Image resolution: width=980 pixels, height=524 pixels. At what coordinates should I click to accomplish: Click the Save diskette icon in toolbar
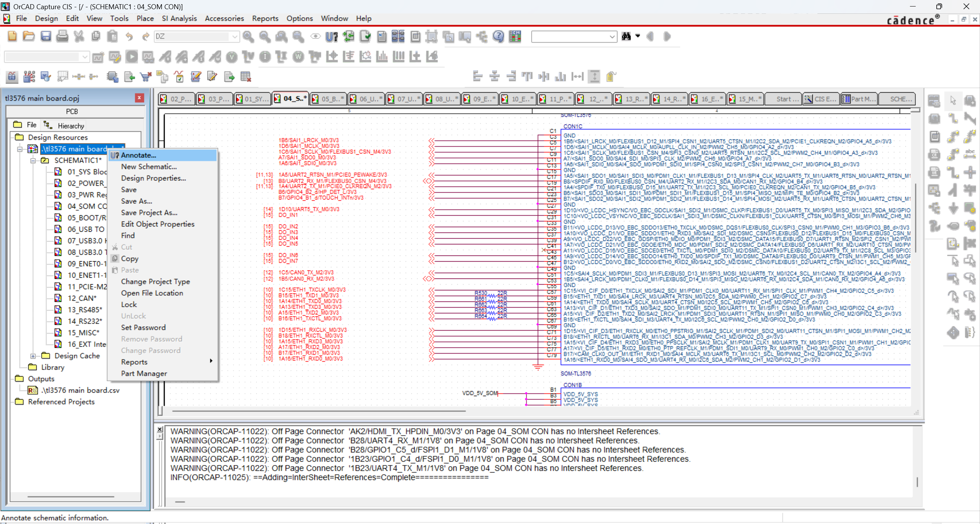[x=46, y=36]
